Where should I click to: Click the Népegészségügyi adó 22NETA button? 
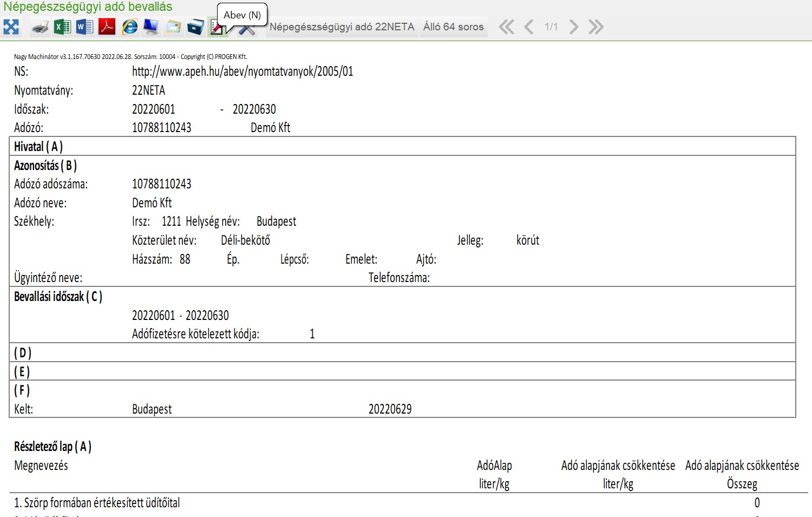[x=342, y=27]
